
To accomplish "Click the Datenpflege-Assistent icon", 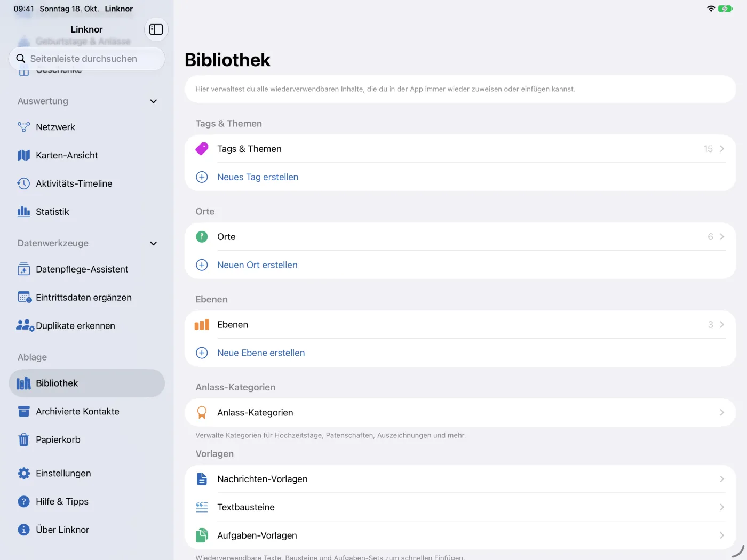I will (x=23, y=269).
